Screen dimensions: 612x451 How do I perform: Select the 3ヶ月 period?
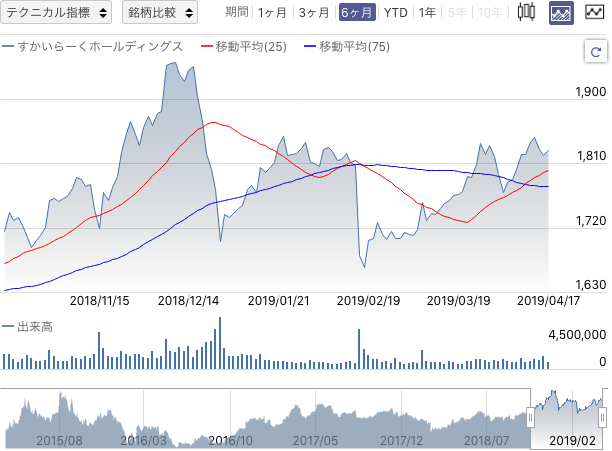(314, 12)
